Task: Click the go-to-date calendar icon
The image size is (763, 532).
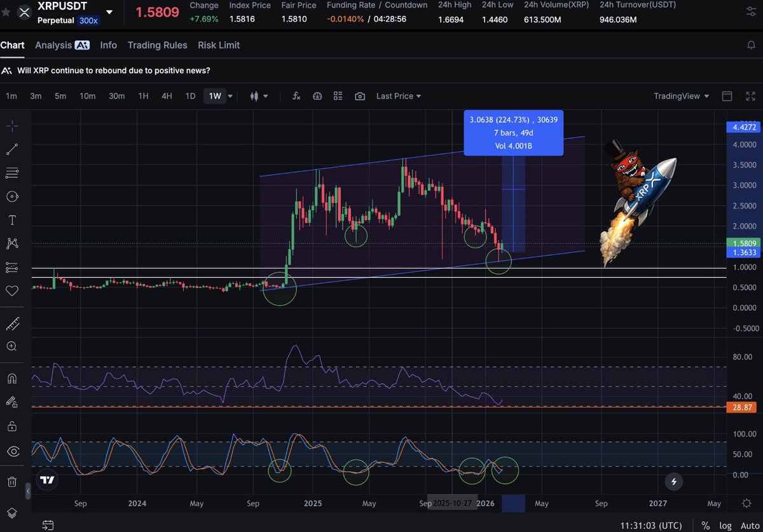Action: click(48, 526)
